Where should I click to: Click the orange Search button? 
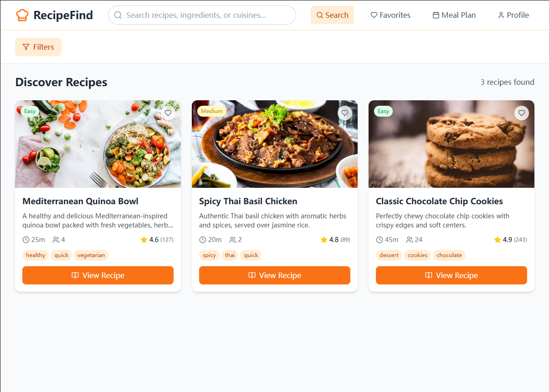pos(332,15)
